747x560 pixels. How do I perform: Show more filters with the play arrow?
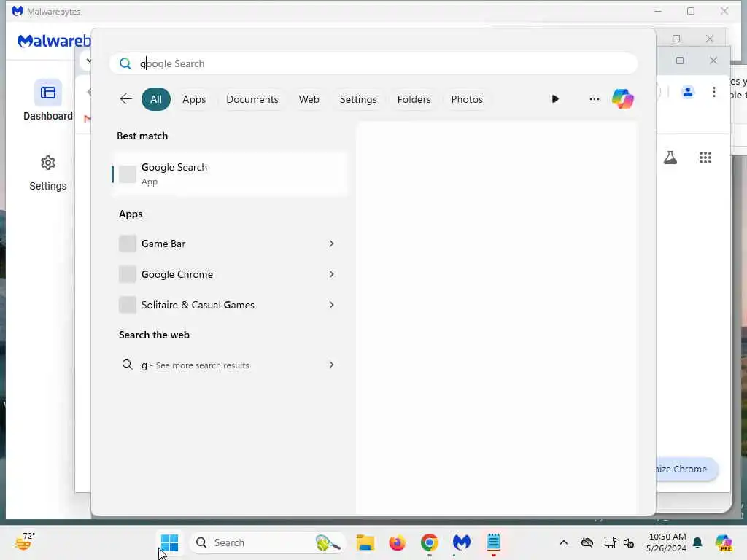coord(555,99)
